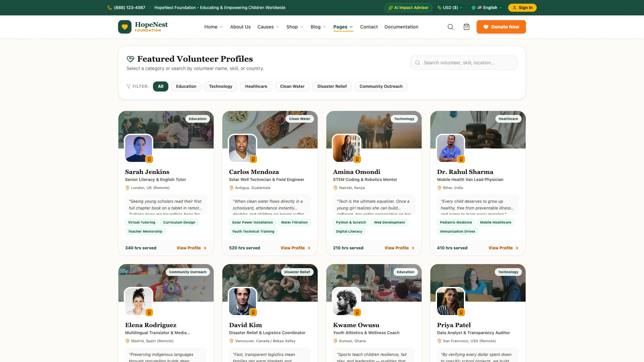Viewport: 644px width, 362px height.
Task: Go to the About Us page
Action: 240,27
